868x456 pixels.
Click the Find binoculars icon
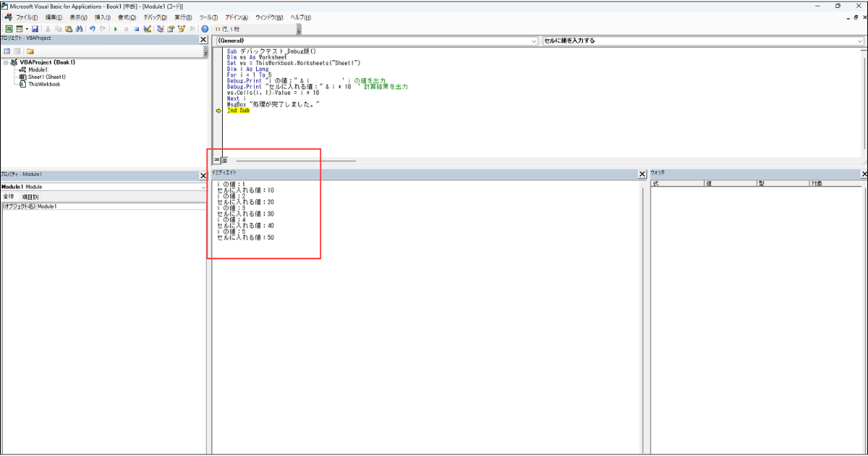click(x=79, y=29)
